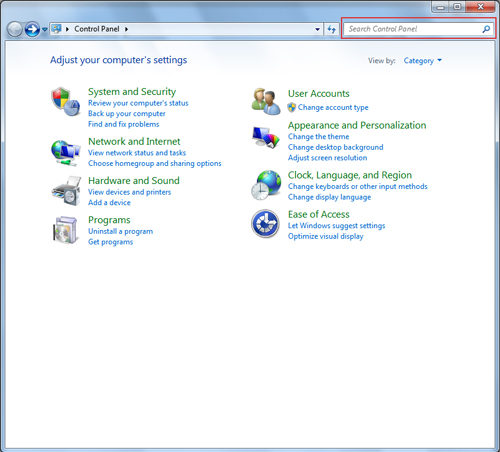Open the User Accounts people icon
This screenshot has height=452, width=500.
click(266, 101)
